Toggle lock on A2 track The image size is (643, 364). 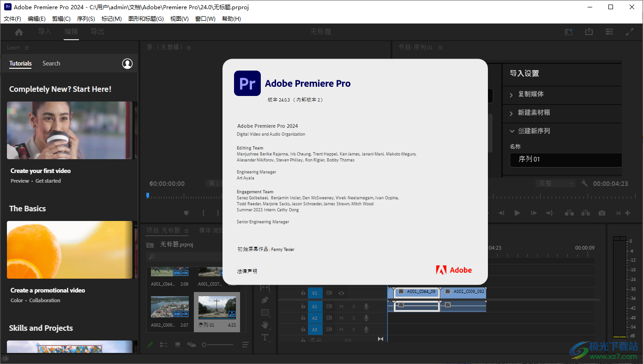pos(303,318)
